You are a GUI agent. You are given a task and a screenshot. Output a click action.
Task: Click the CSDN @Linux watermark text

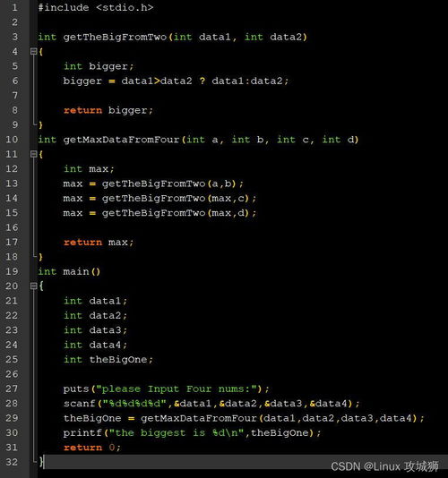(384, 466)
